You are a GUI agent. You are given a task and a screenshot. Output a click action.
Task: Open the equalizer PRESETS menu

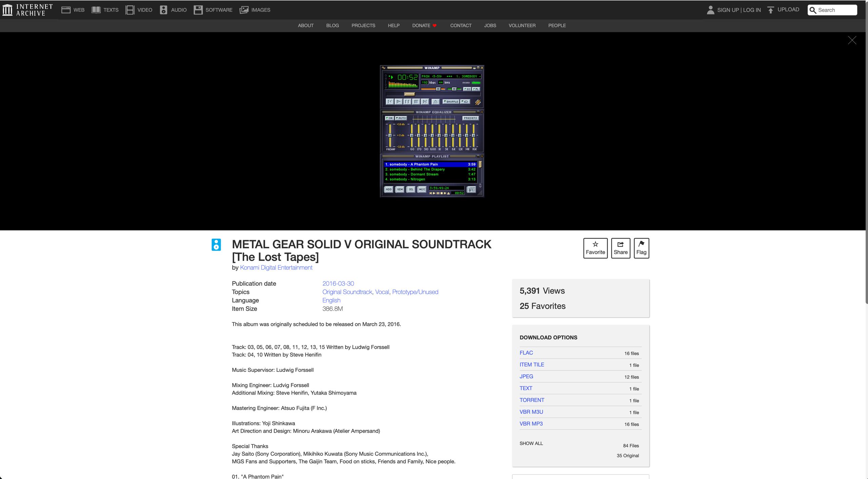pyautogui.click(x=470, y=118)
